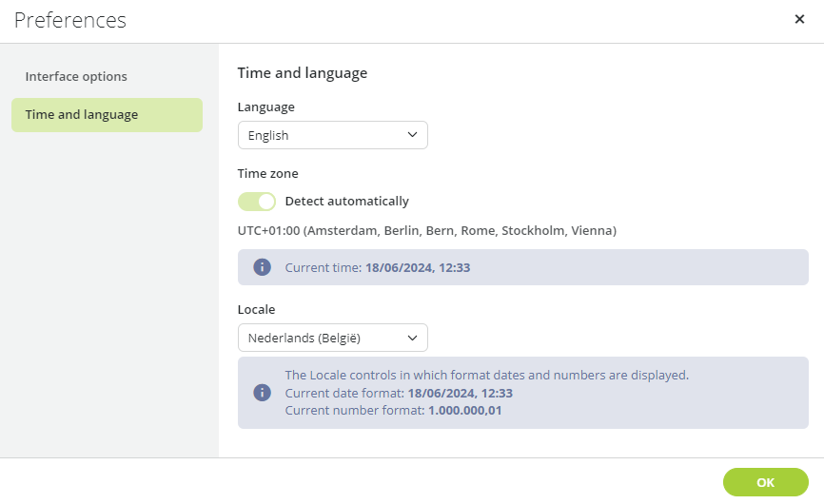Click the Detect automatically label text
This screenshot has width=824, height=504.
[x=347, y=202]
